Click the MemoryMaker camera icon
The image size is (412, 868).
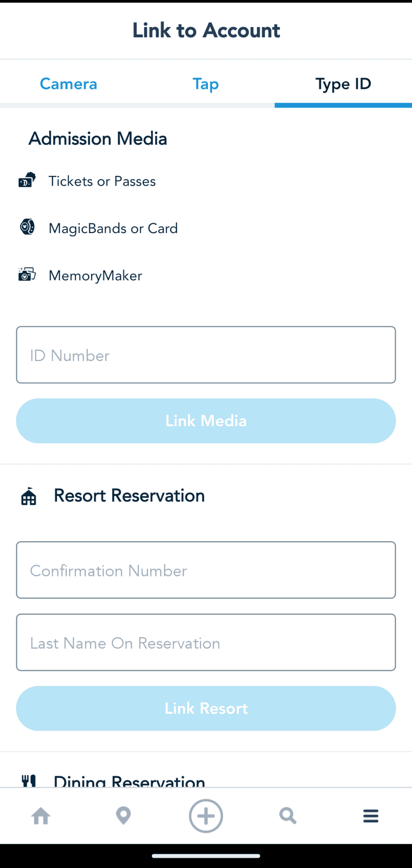[27, 275]
